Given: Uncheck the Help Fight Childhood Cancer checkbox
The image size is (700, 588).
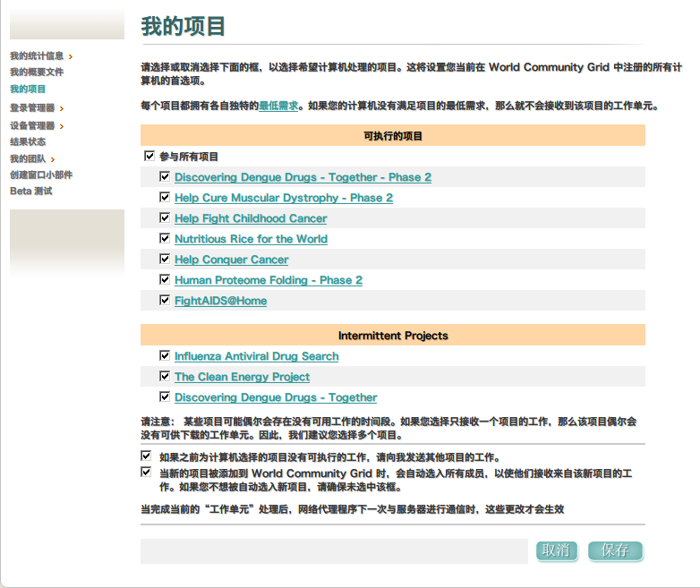Looking at the screenshot, I should 165,217.
